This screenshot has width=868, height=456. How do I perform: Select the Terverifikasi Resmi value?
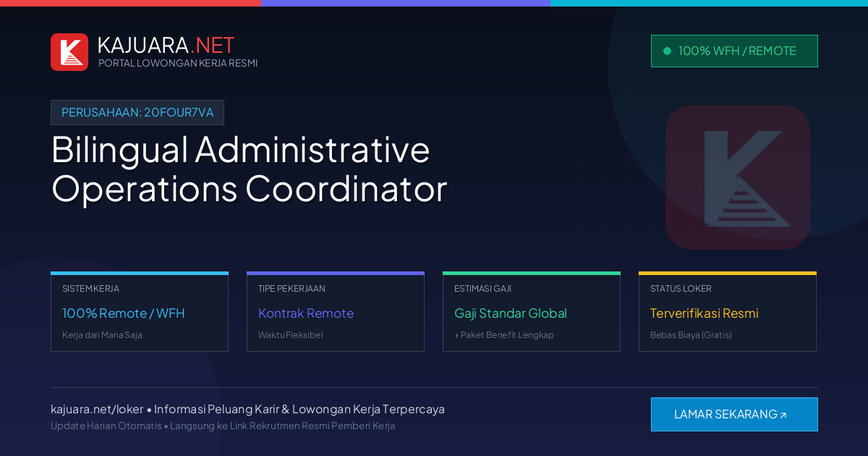click(705, 313)
